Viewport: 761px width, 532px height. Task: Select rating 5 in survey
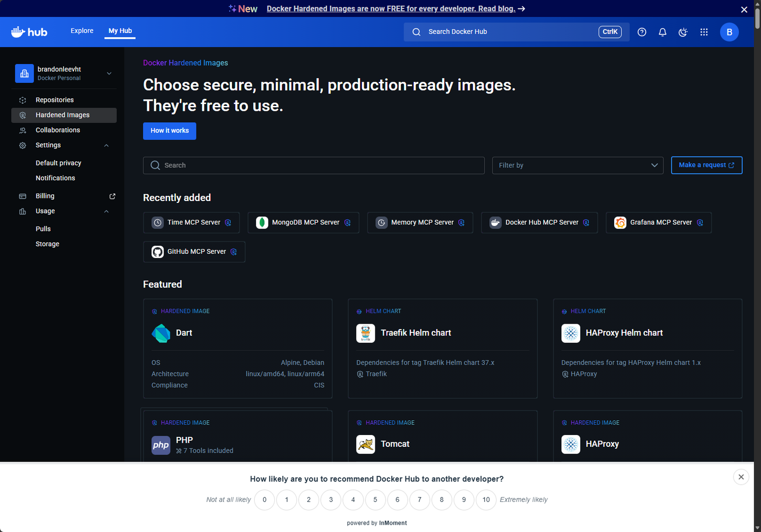click(375, 500)
